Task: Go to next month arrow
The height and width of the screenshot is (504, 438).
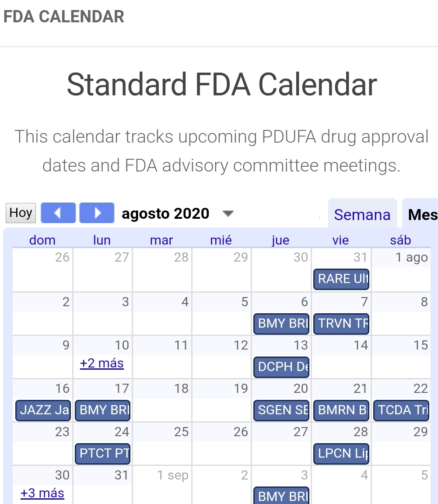Action: point(97,213)
